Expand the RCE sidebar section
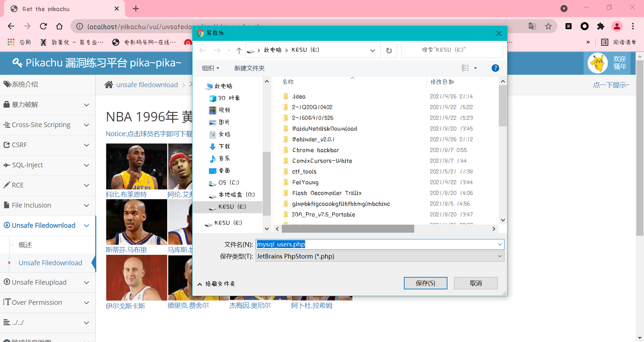The image size is (644, 342). tap(48, 185)
